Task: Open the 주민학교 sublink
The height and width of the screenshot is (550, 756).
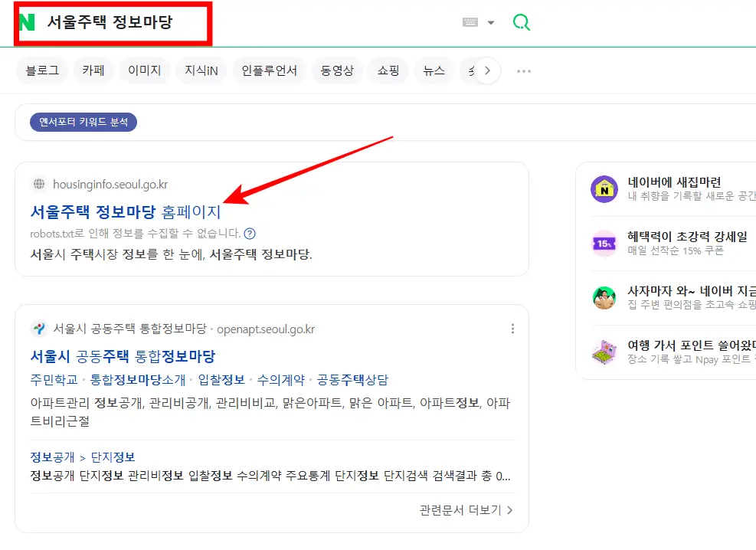Action: tap(54, 380)
